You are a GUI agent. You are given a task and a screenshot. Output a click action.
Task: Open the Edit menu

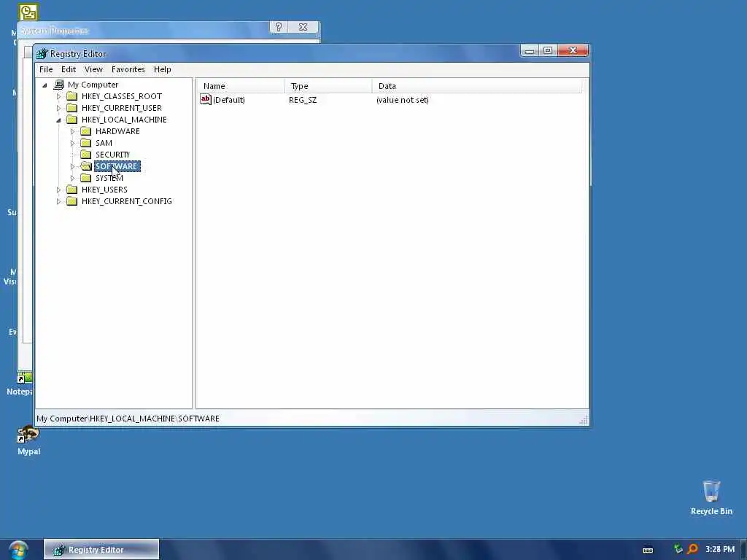68,69
